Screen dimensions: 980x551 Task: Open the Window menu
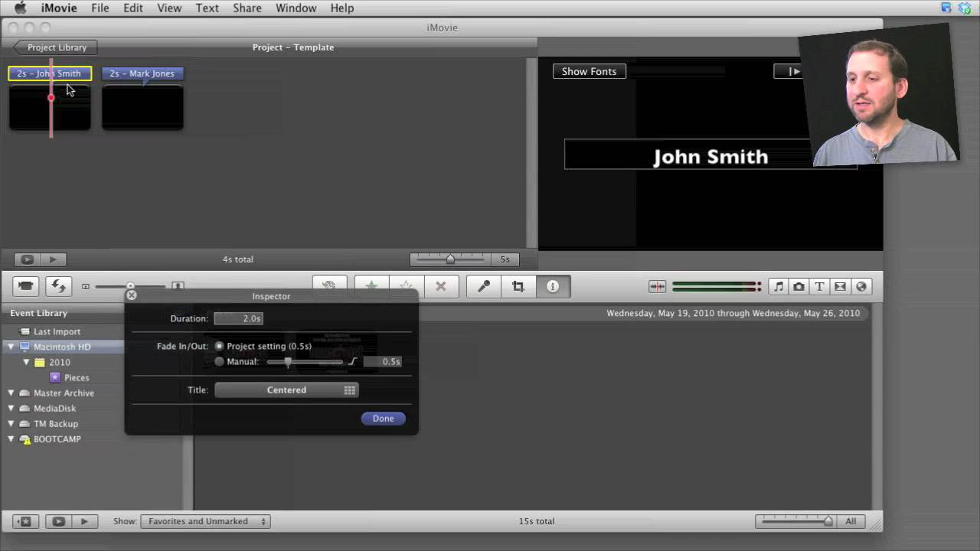(x=296, y=8)
